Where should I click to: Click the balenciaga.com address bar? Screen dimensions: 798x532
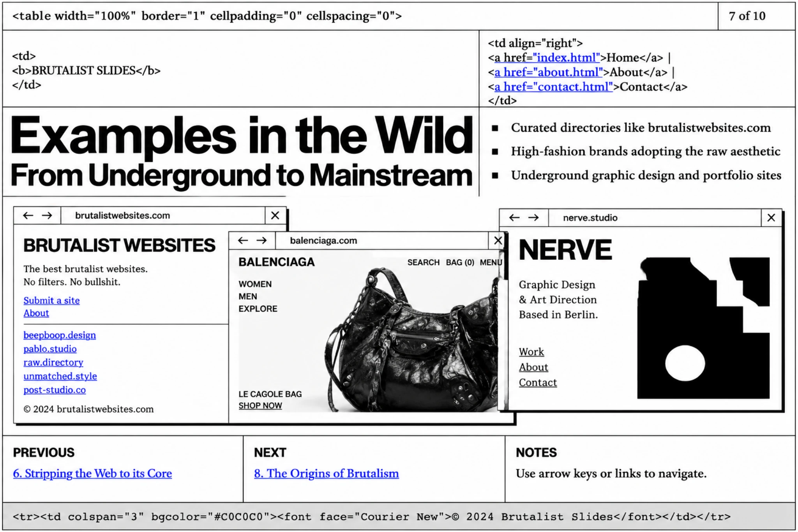tap(382, 241)
